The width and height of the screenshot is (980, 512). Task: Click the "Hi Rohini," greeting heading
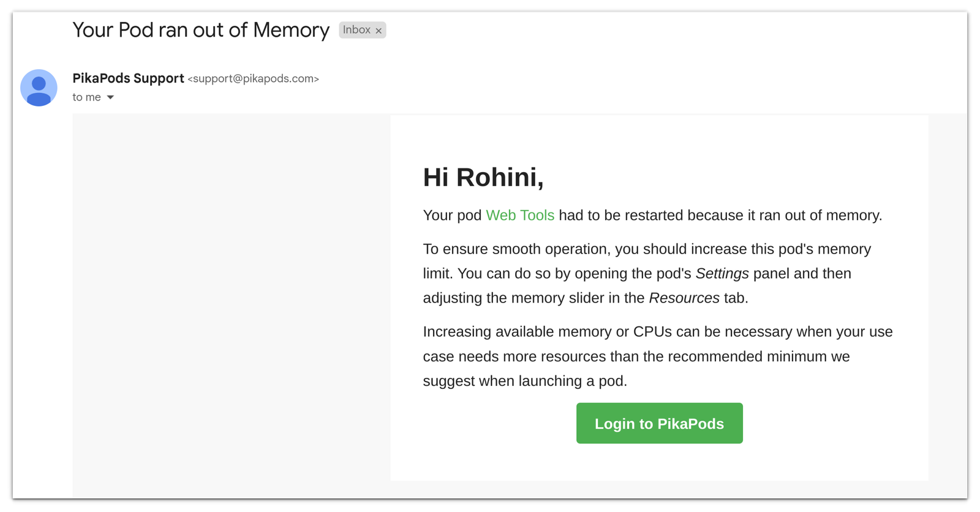[x=483, y=178]
